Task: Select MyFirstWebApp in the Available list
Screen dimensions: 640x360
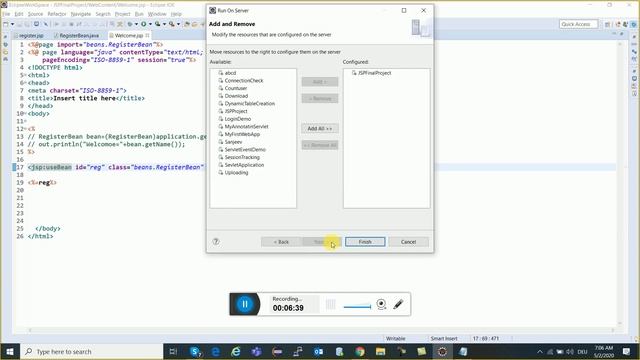Action: [242, 134]
